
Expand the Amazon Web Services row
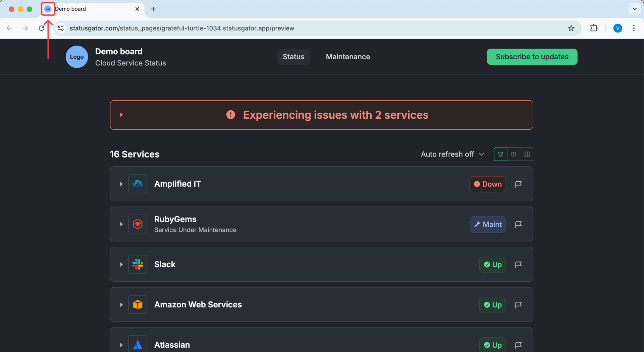(x=121, y=305)
